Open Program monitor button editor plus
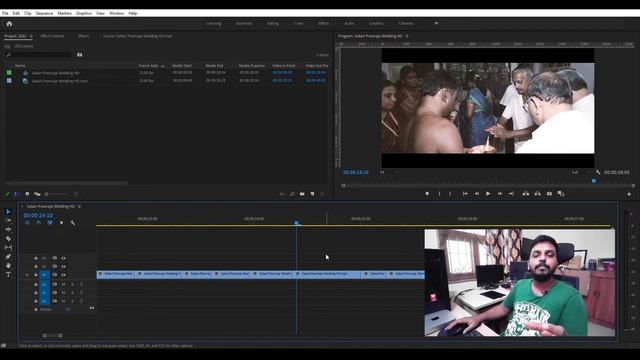The width and height of the screenshot is (640, 360). pos(629,194)
